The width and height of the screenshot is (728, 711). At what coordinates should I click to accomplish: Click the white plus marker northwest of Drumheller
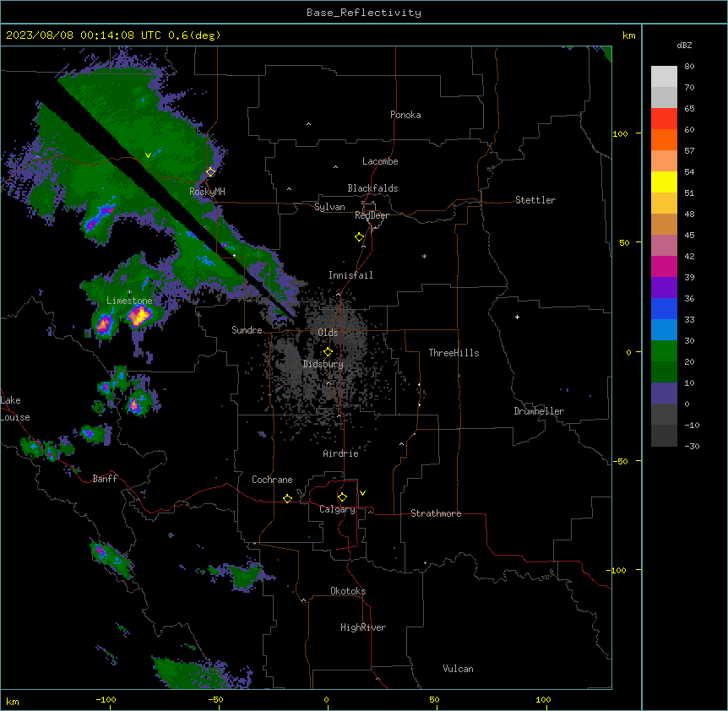[517, 317]
